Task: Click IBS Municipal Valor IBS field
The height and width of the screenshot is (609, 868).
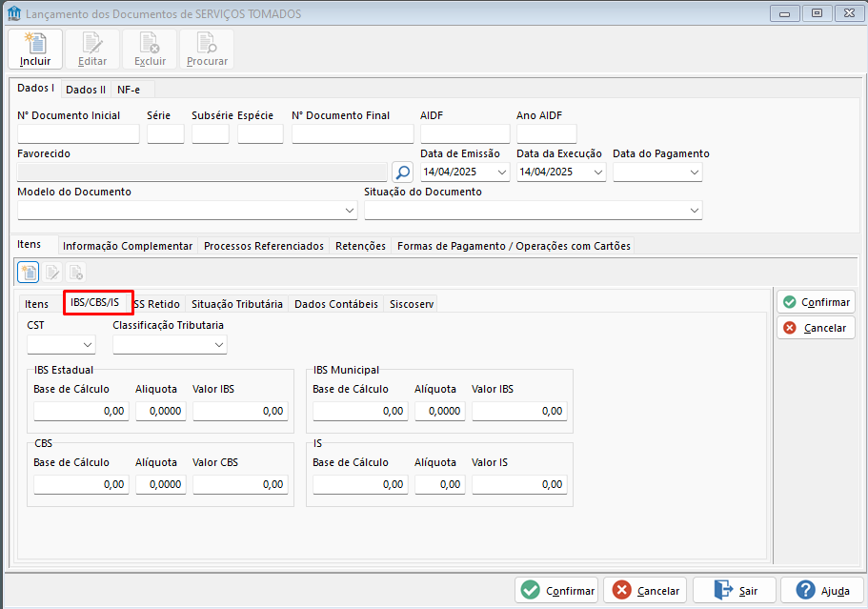Action: [x=519, y=412]
